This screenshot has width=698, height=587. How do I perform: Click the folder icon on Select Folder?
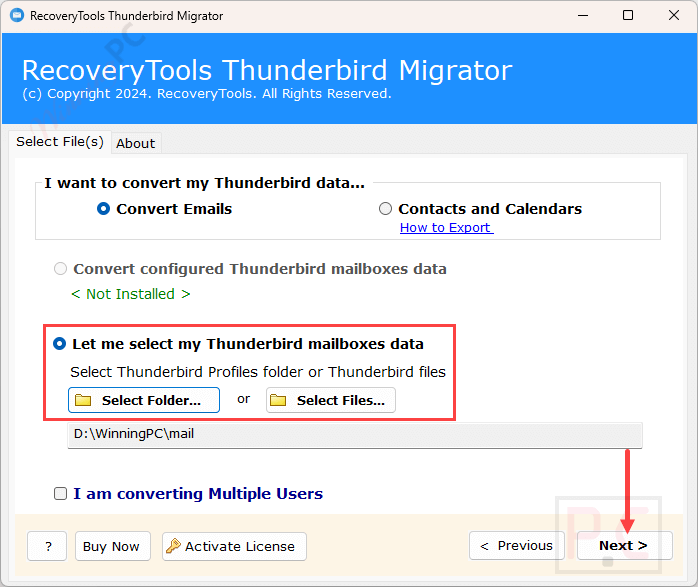pos(84,401)
